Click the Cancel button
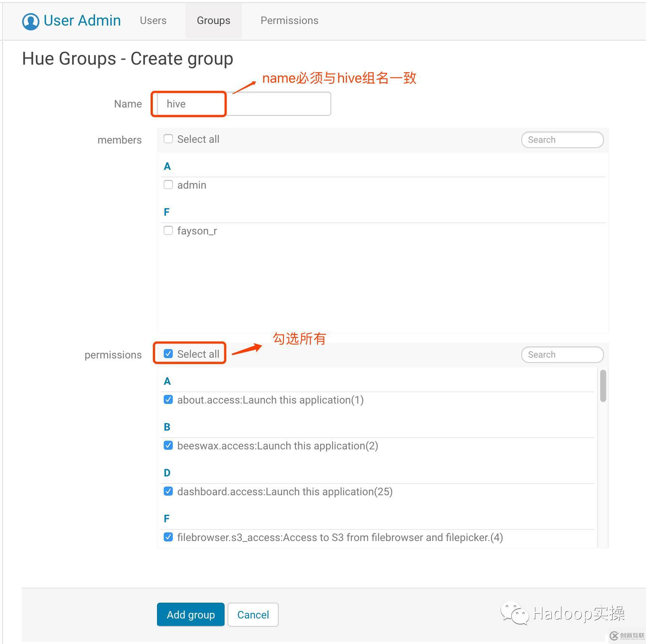 click(253, 615)
